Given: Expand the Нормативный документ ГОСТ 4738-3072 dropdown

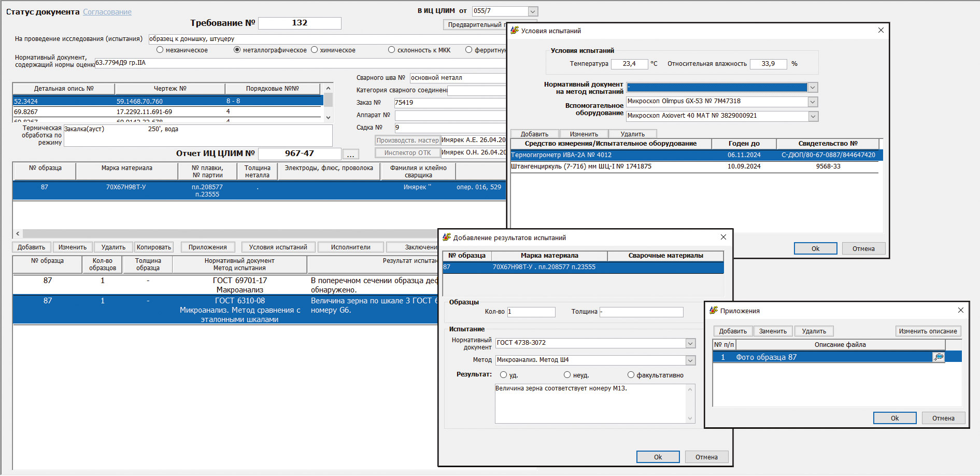Looking at the screenshot, I should [690, 343].
